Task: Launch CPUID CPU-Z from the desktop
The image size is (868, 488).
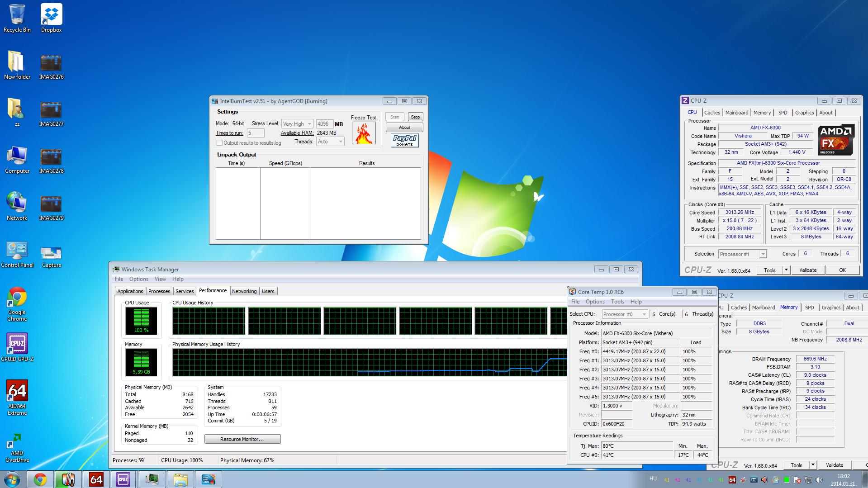Action: (x=17, y=347)
